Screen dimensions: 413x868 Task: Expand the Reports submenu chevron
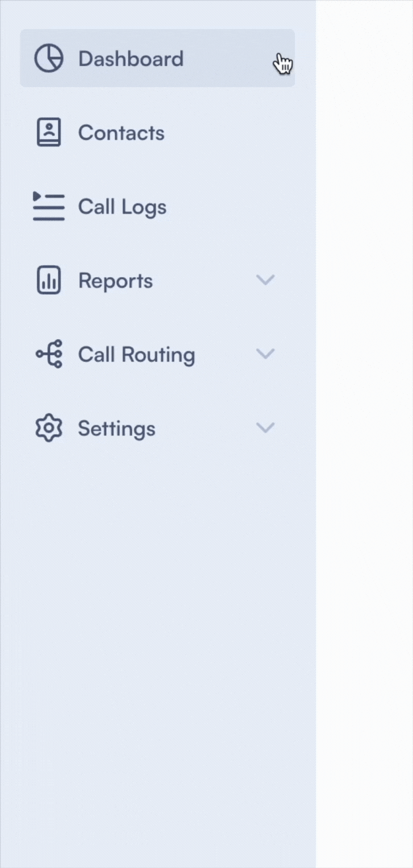click(x=265, y=280)
